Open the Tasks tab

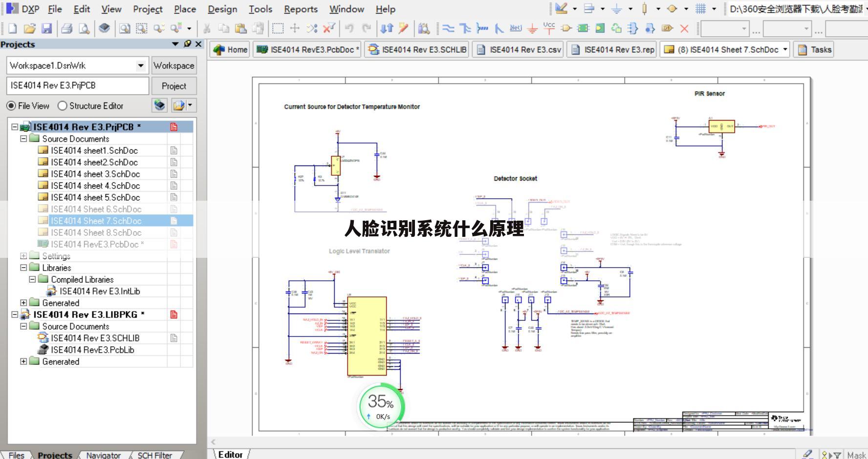tap(814, 49)
